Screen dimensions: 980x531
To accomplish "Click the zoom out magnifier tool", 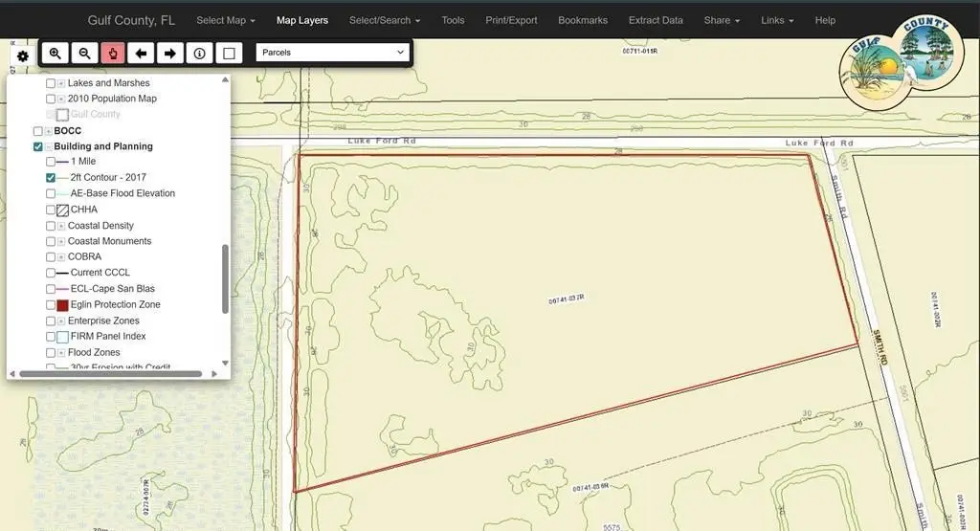I will coord(84,54).
